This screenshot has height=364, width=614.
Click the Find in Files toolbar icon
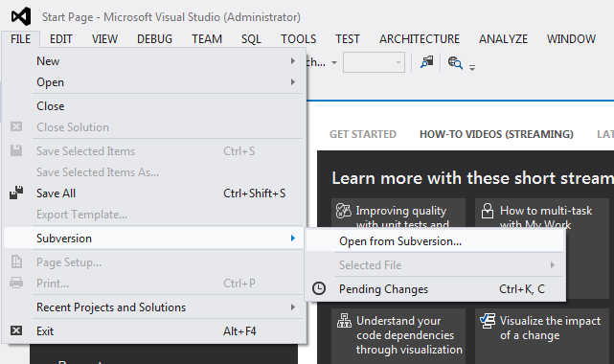tap(455, 62)
